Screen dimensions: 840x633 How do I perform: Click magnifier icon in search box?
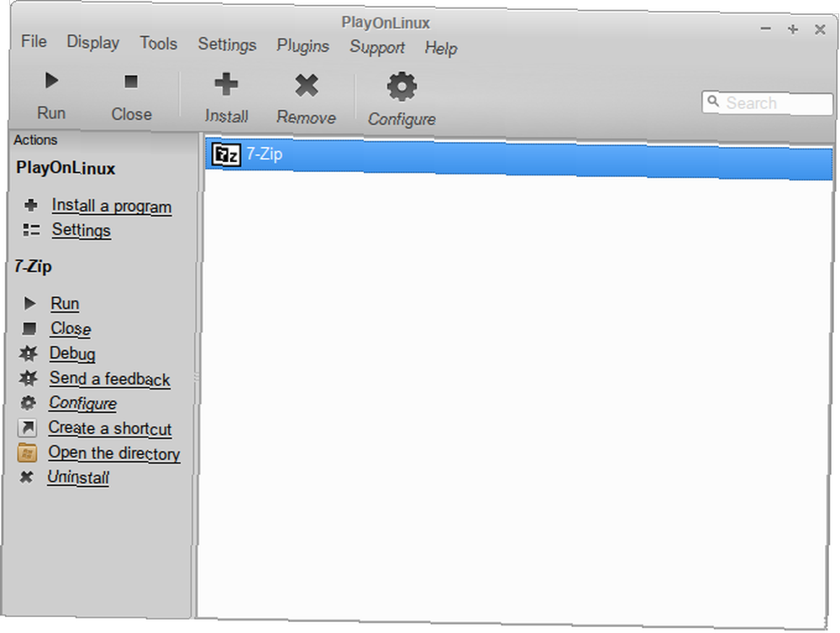(713, 101)
